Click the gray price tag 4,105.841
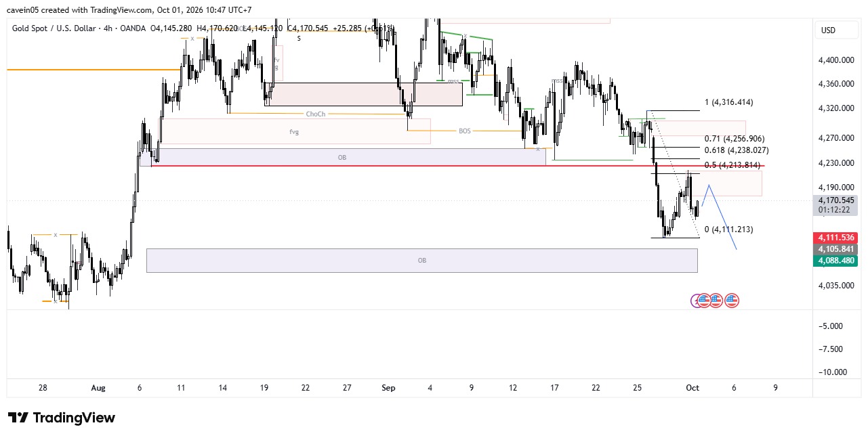The image size is (868, 438). click(835, 249)
